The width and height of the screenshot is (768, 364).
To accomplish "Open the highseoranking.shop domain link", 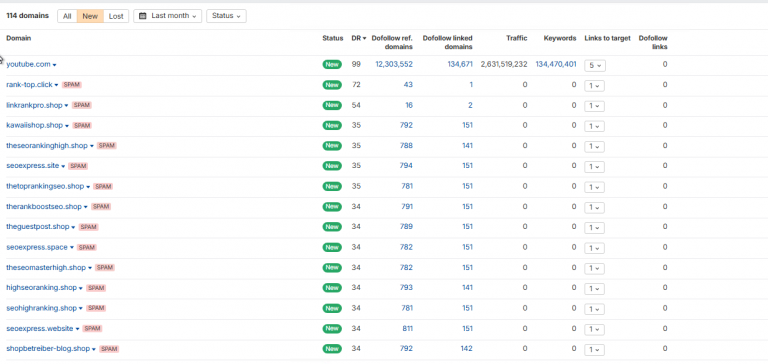I will [42, 288].
